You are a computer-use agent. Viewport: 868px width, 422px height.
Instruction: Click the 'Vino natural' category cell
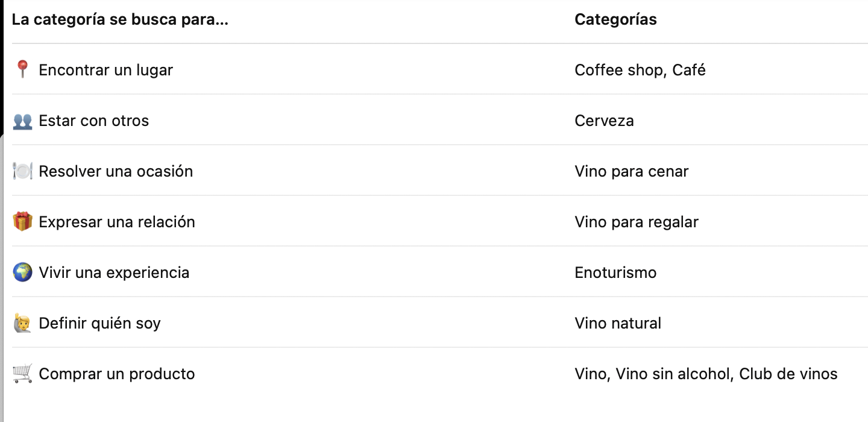pyautogui.click(x=618, y=323)
